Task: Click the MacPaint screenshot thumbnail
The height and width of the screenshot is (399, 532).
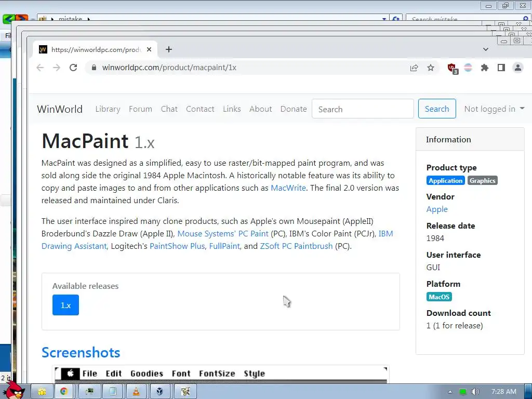Action: (x=221, y=375)
